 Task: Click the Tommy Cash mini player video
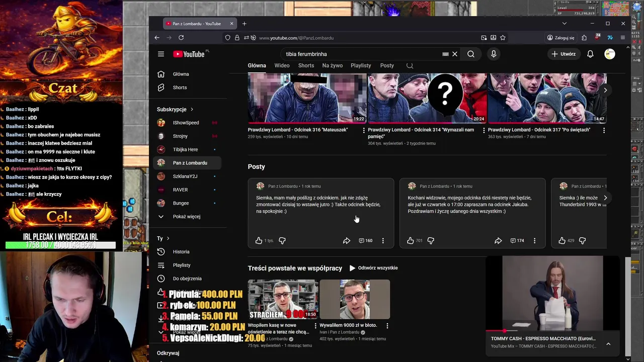552,293
